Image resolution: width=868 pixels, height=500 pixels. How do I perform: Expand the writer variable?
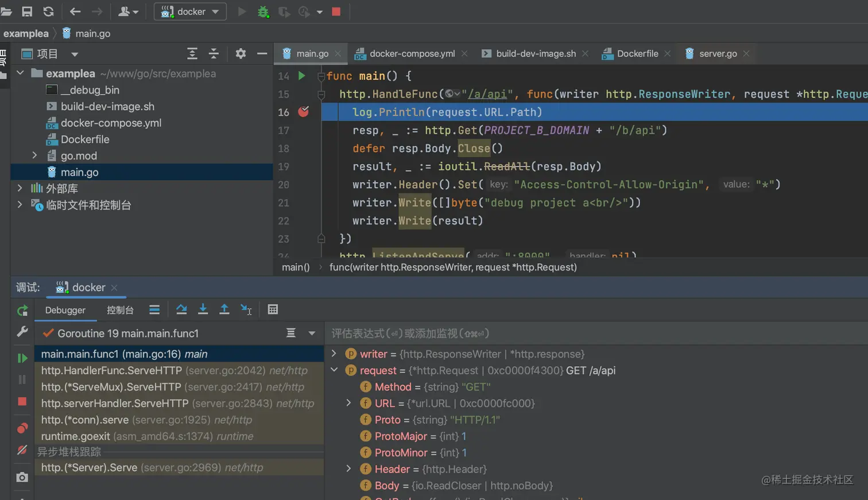click(x=334, y=354)
